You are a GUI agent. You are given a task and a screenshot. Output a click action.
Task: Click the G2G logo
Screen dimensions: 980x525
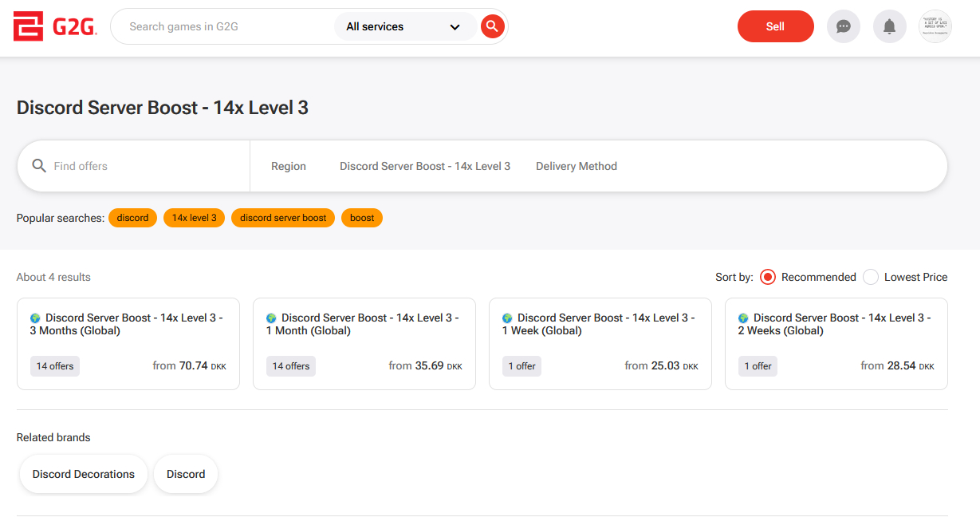tap(55, 26)
